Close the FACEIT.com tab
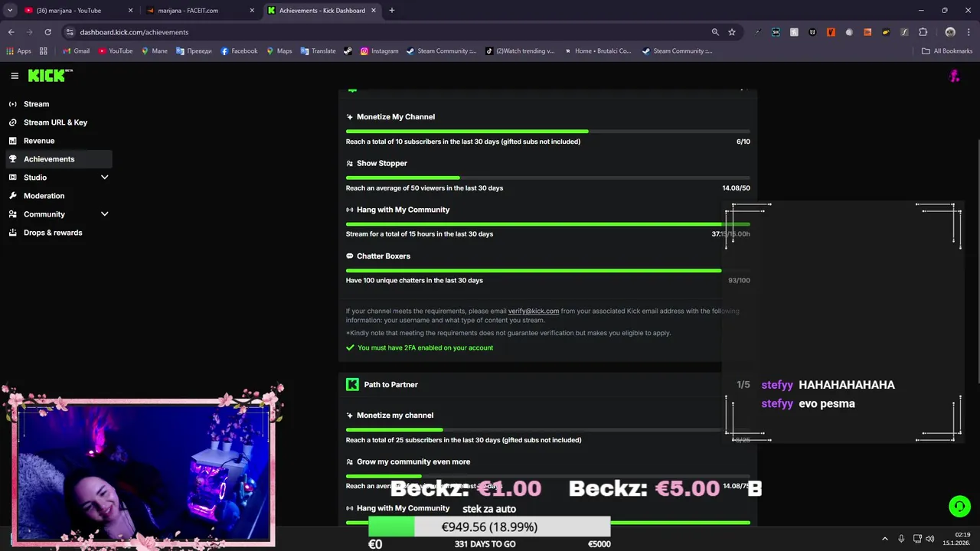Viewport: 980px width, 551px height. [x=252, y=11]
